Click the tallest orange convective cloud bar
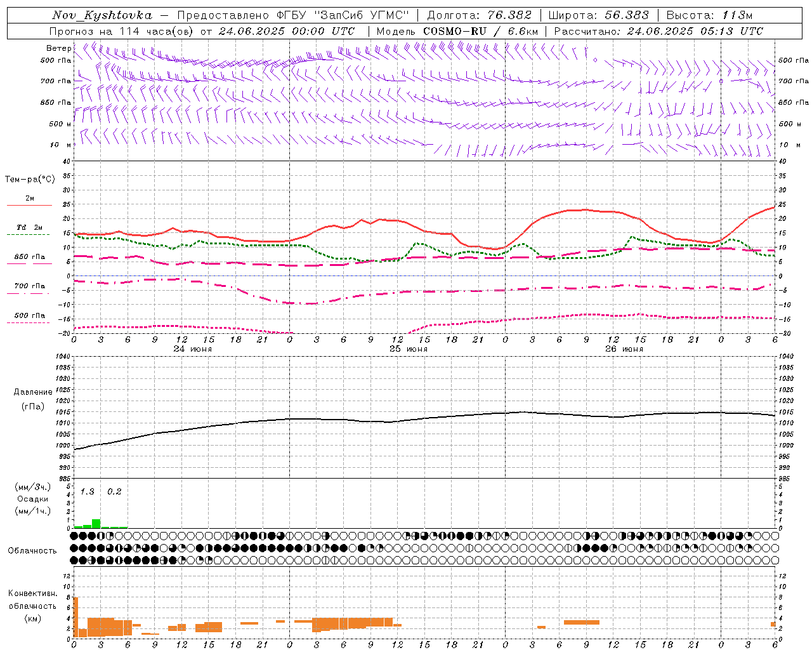Screen dimensions: 812x650 [75, 616]
